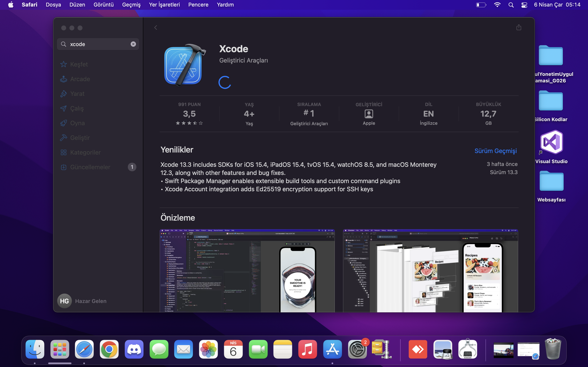
Task: Select Yarat in the sidebar
Action: tap(77, 94)
